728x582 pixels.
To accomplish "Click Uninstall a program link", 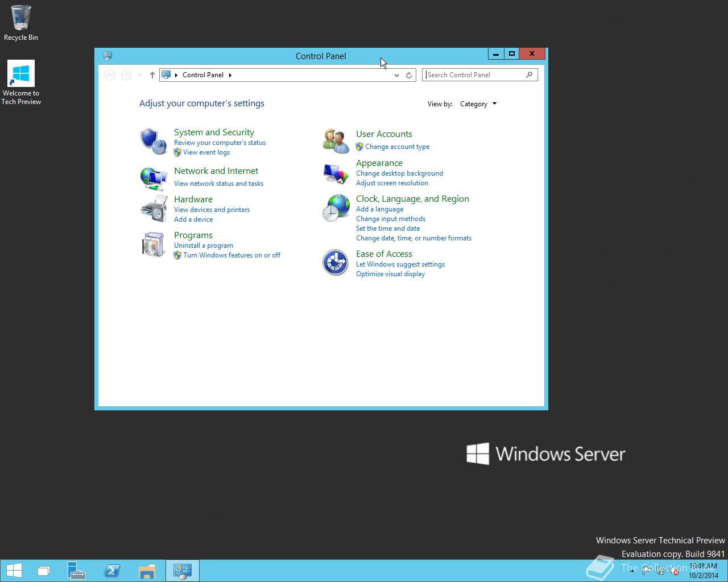I will [204, 246].
